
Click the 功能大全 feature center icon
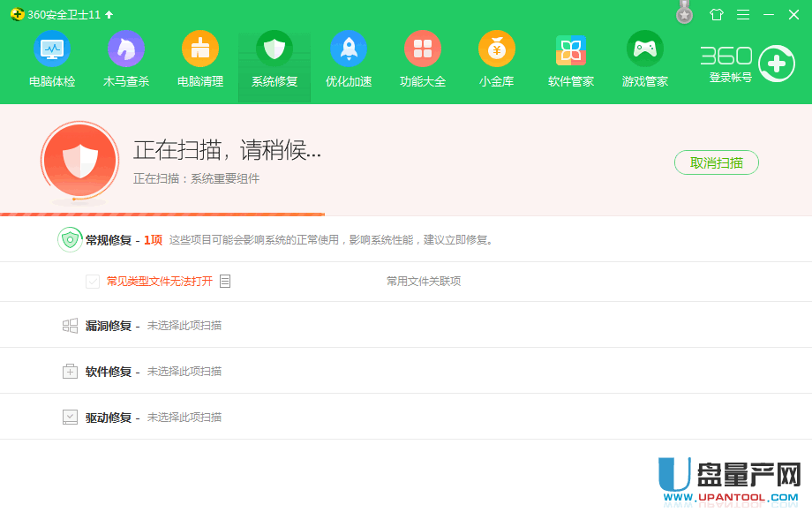coord(423,58)
